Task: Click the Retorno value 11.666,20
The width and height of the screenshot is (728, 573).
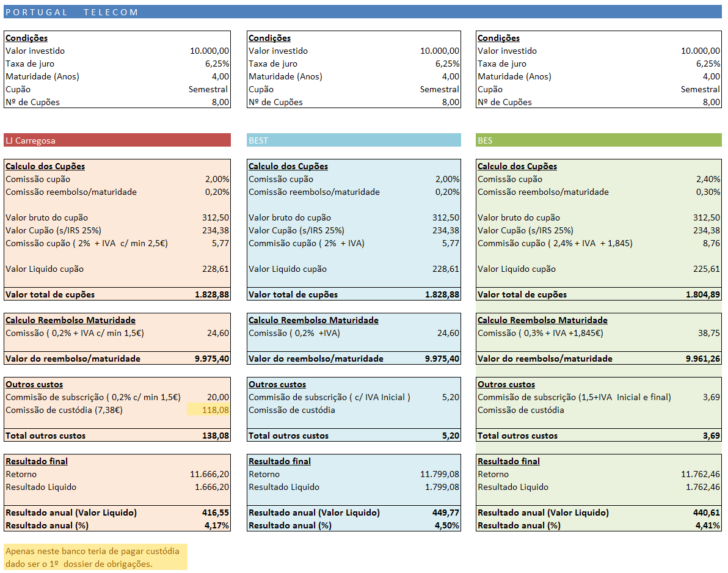Action: (x=209, y=474)
